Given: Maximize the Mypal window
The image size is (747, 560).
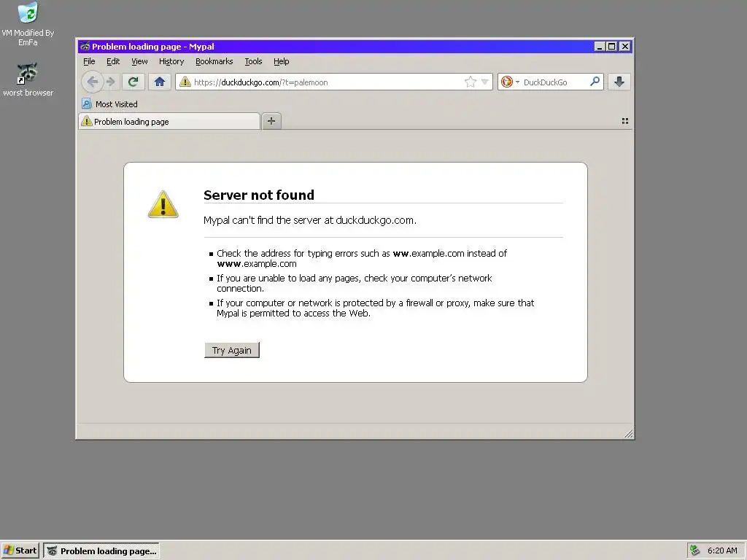Looking at the screenshot, I should tap(612, 46).
